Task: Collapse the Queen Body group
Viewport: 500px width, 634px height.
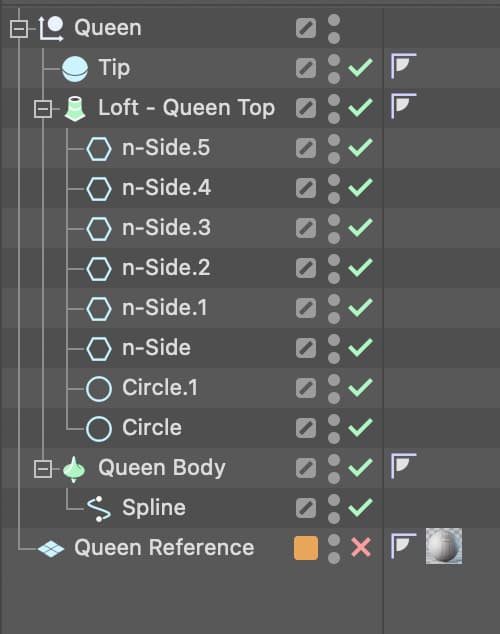Action: point(43,469)
